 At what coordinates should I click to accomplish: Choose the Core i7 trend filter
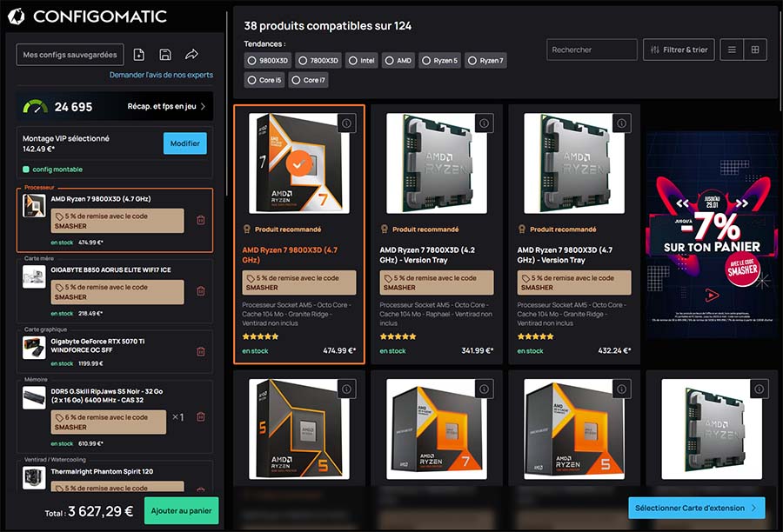point(309,80)
